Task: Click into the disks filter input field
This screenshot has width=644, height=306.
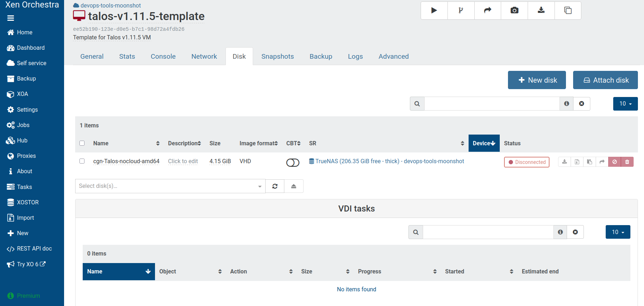Action: (x=492, y=104)
